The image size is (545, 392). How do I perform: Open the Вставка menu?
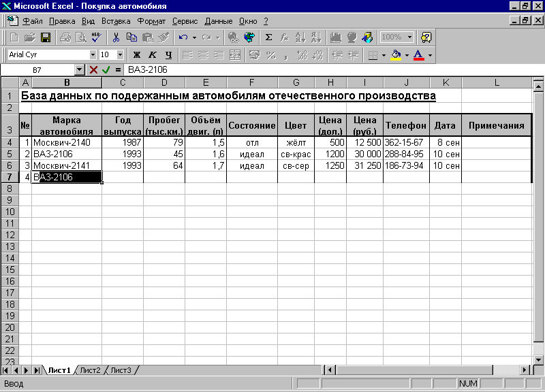[x=116, y=21]
